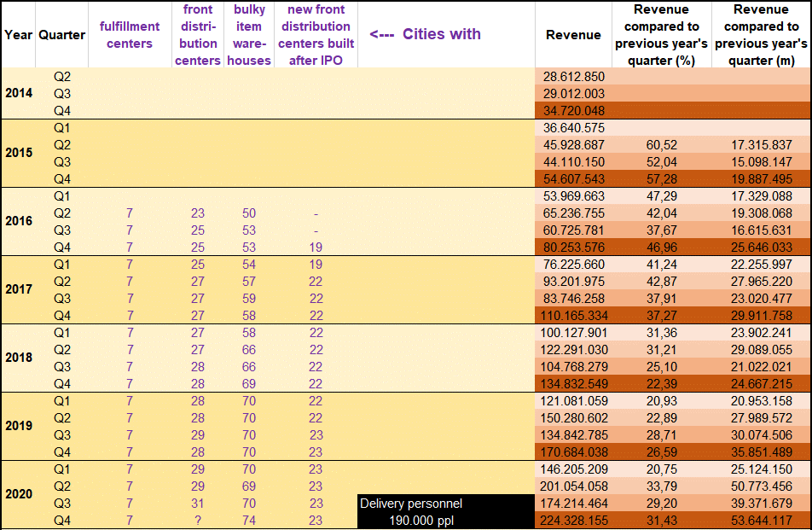Click percentage value 60,52
812x530 pixels.
click(x=661, y=145)
